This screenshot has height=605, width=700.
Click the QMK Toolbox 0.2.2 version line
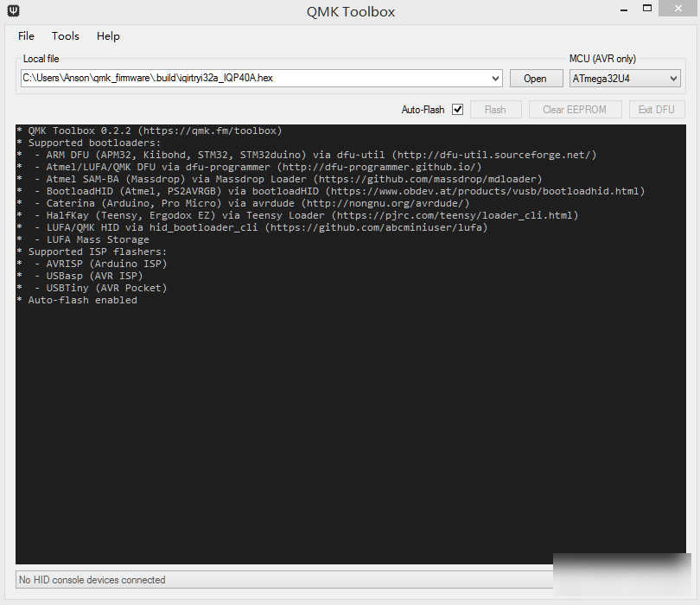pyautogui.click(x=150, y=131)
